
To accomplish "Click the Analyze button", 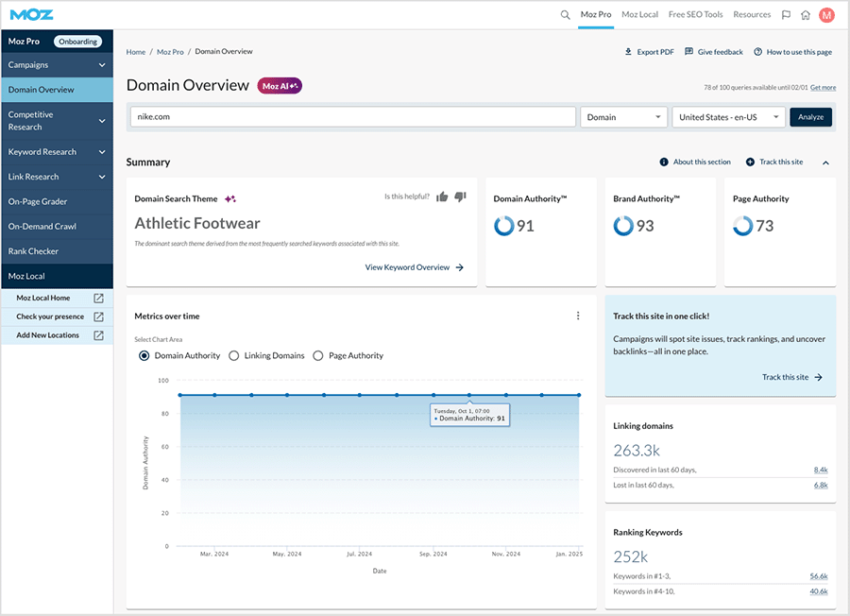I will click(x=810, y=117).
